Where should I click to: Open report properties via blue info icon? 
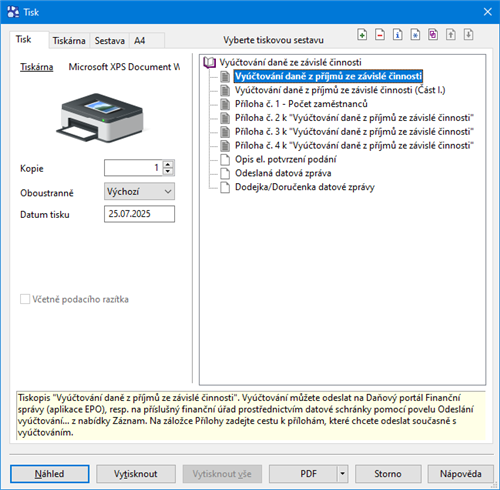397,35
